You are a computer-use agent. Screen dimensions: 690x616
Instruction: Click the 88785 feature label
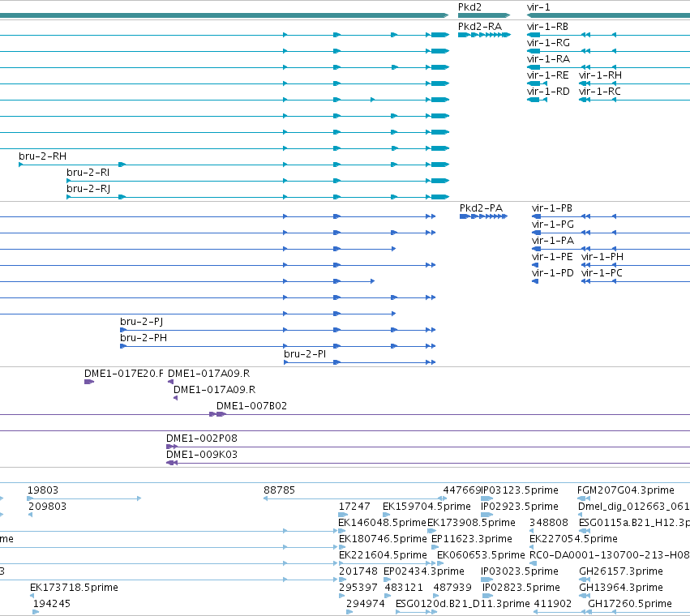click(x=280, y=490)
